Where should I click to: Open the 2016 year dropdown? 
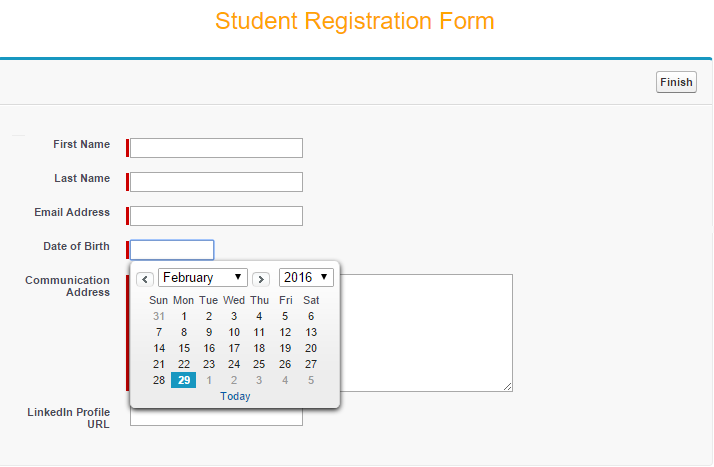click(x=306, y=277)
